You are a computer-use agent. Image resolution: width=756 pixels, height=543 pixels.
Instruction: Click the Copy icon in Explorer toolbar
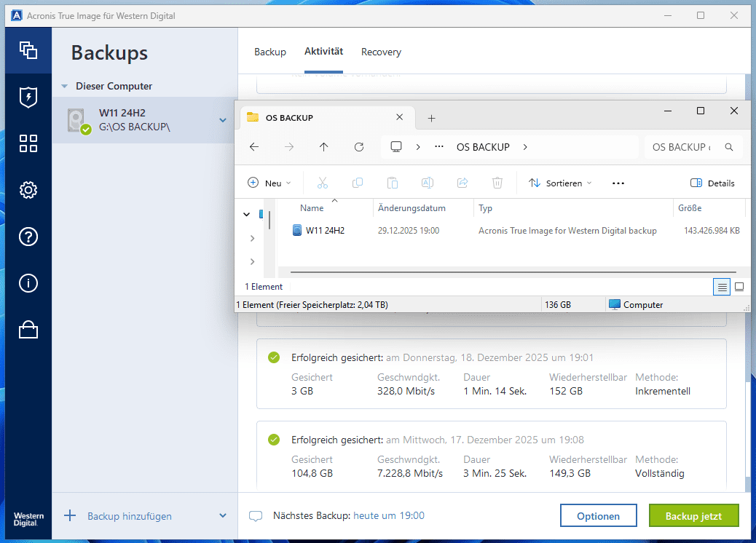click(x=358, y=183)
